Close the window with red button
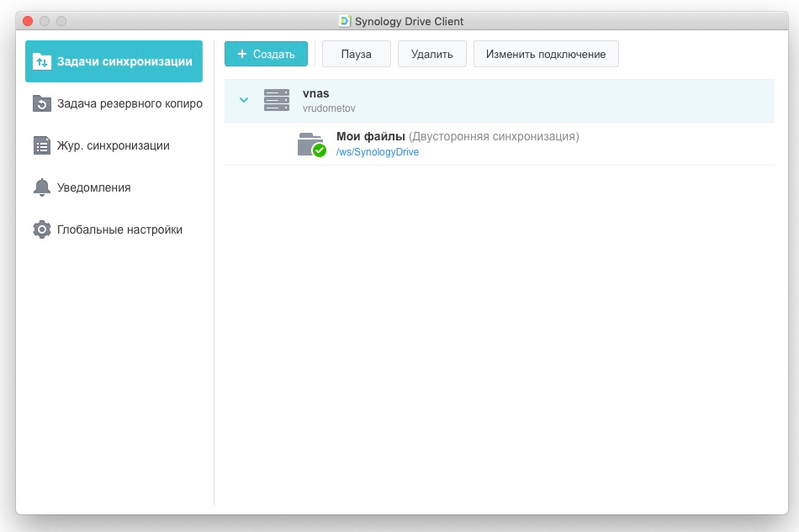The image size is (799, 532). (28, 21)
